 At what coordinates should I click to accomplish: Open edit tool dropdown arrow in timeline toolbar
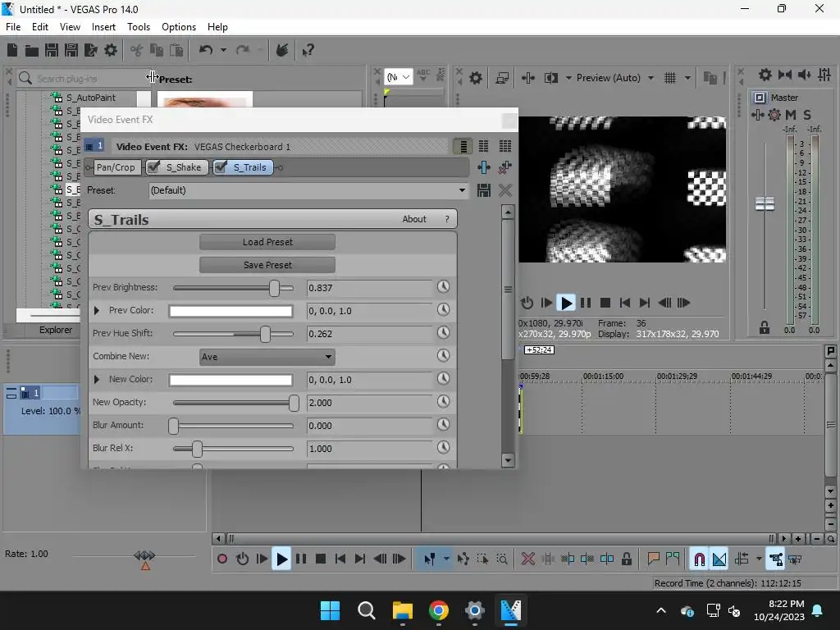click(x=446, y=559)
